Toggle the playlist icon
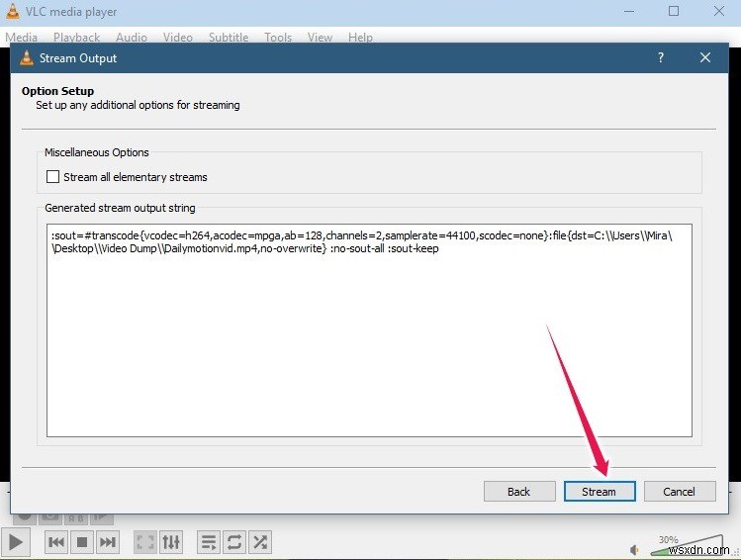741x560 pixels. pyautogui.click(x=209, y=542)
